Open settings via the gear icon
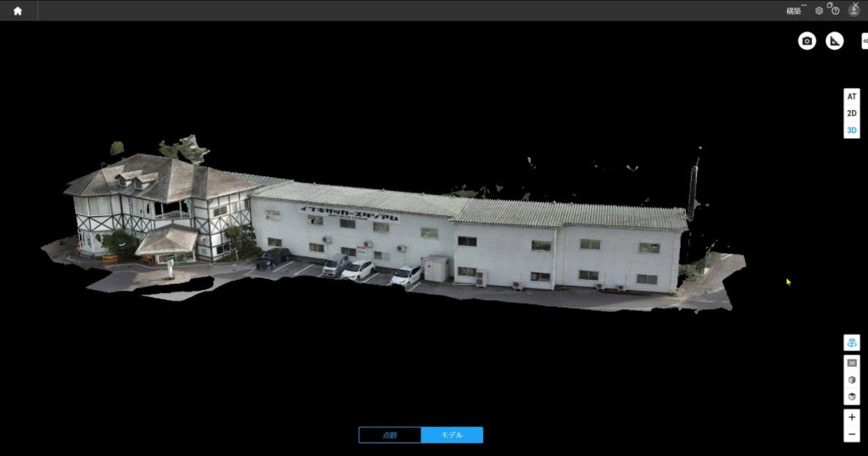This screenshot has height=456, width=868. click(819, 11)
